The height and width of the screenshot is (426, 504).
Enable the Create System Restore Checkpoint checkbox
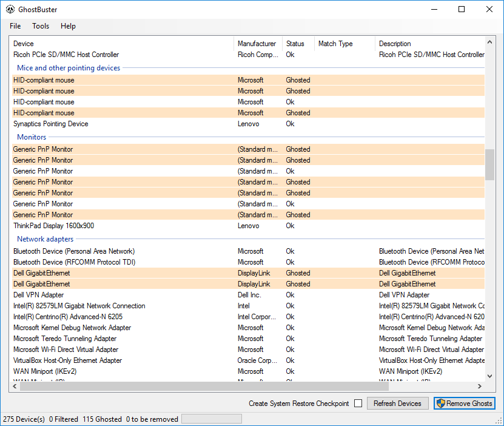point(358,403)
